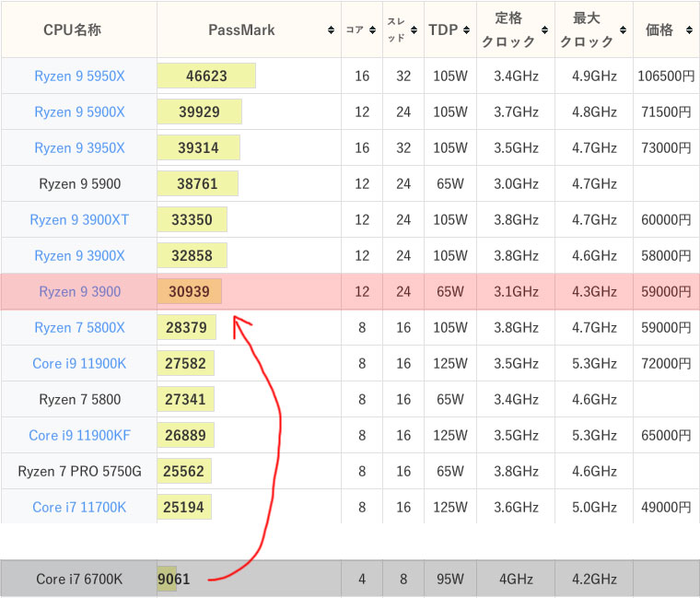Click the 58000円 price cell
Screen dimensions: 700x598
(x=666, y=255)
